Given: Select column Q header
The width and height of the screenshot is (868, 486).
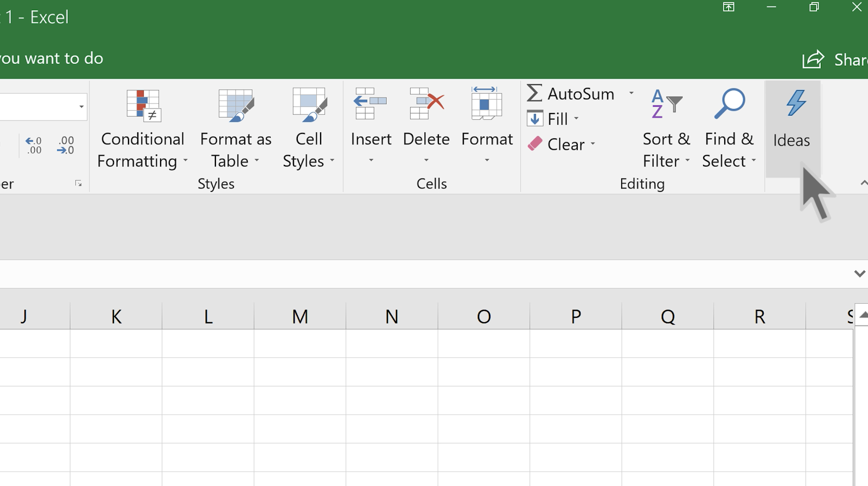Looking at the screenshot, I should [x=668, y=316].
